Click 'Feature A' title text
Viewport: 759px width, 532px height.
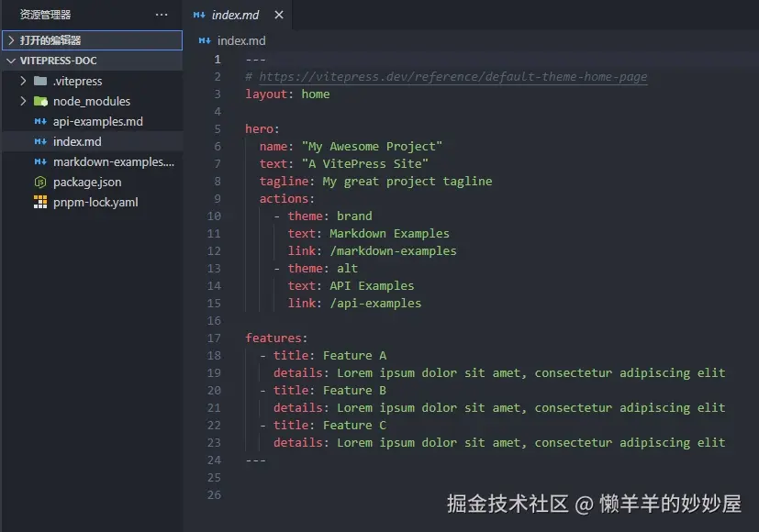(354, 356)
